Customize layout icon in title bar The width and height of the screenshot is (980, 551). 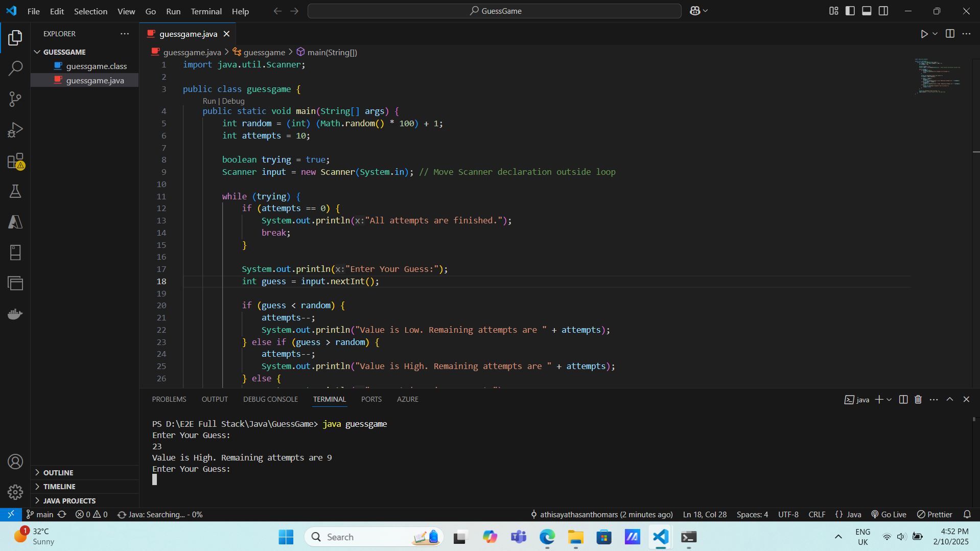pyautogui.click(x=833, y=11)
